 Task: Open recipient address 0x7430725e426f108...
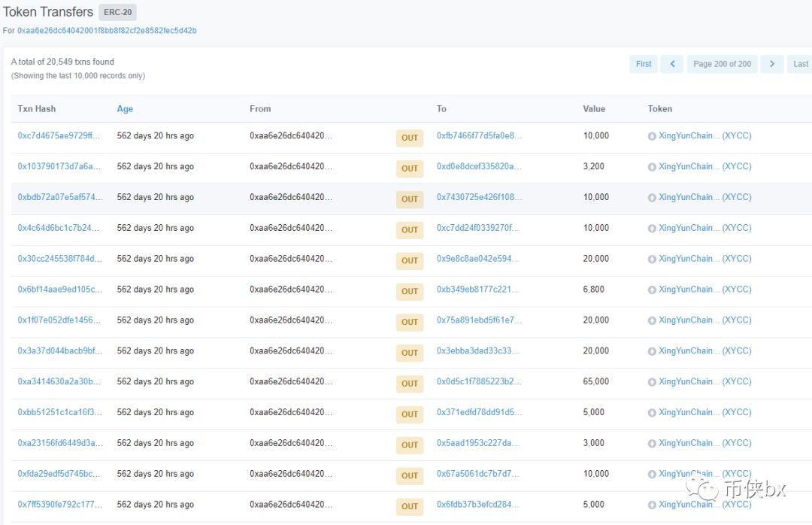(x=479, y=197)
